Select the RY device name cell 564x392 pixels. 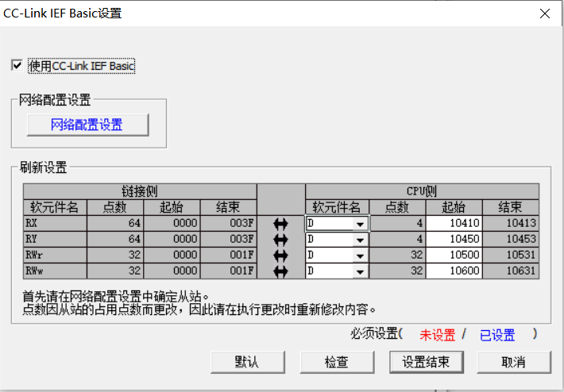pyautogui.click(x=55, y=239)
